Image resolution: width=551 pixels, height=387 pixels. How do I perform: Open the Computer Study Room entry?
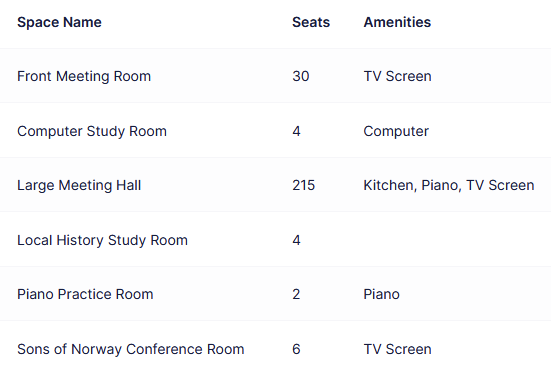click(x=92, y=131)
